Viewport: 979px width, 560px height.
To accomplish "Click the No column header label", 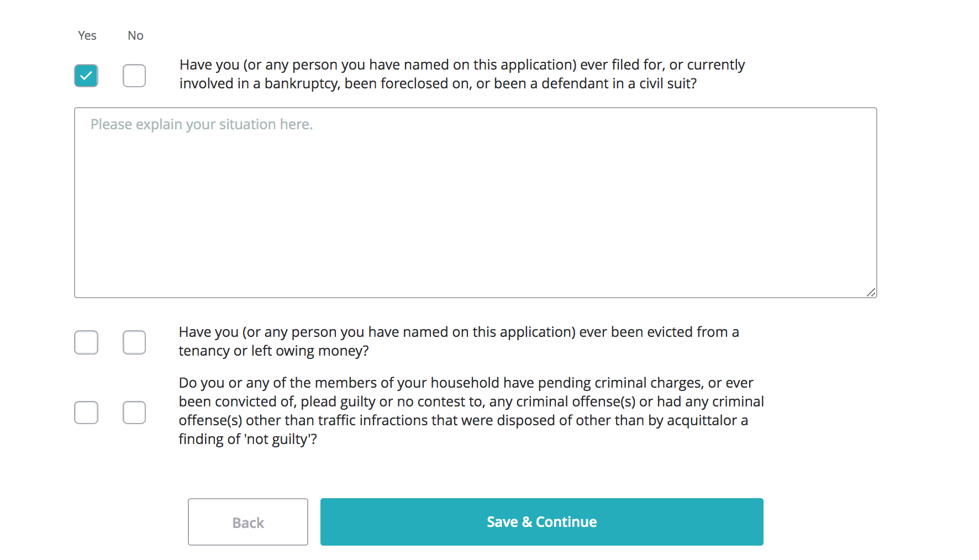I will 135,35.
